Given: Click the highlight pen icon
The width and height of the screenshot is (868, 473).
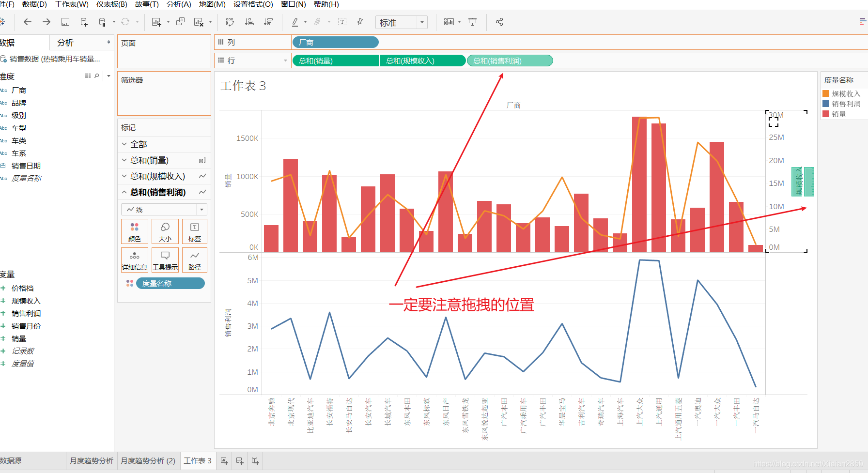Looking at the screenshot, I should point(295,22).
